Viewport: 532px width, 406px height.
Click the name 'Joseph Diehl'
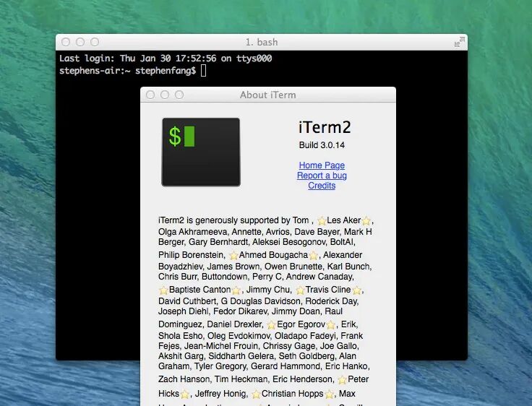pos(183,311)
